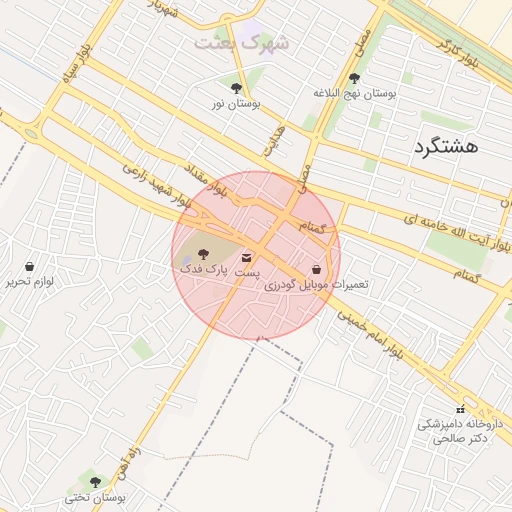Click the Park Fadak tree icon

click(203, 254)
